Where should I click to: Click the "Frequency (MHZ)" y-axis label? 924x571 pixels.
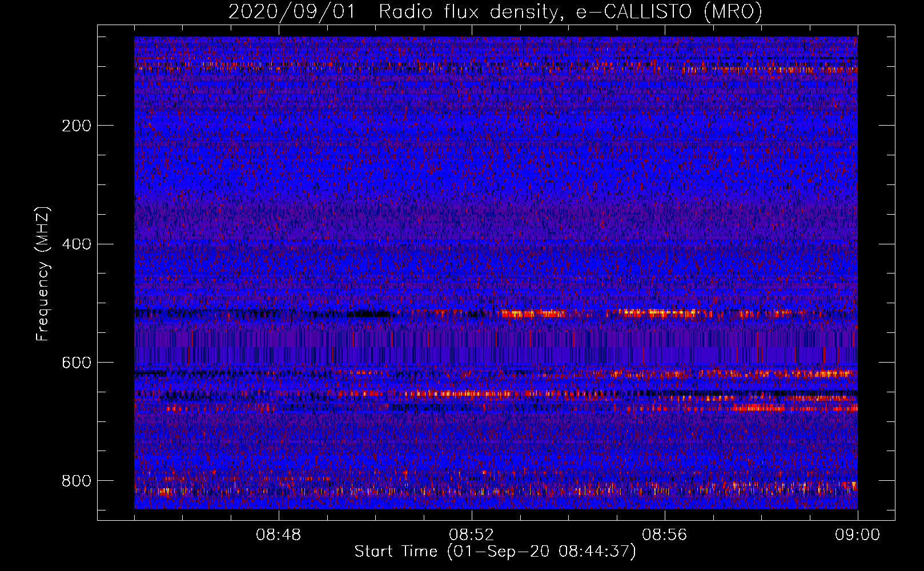tap(42, 274)
